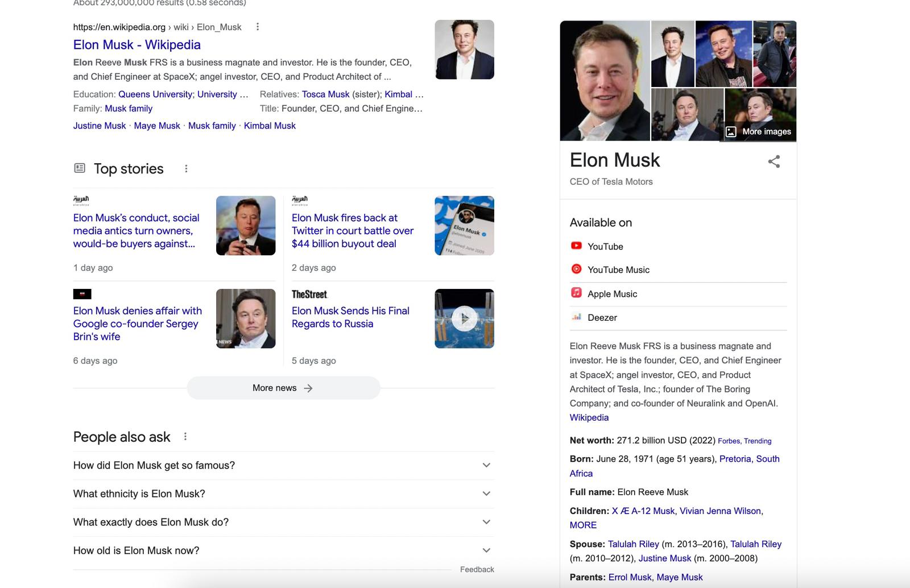The height and width of the screenshot is (588, 910).
Task: Open the Wikipedia link in knowledge panel description
Action: pos(589,417)
